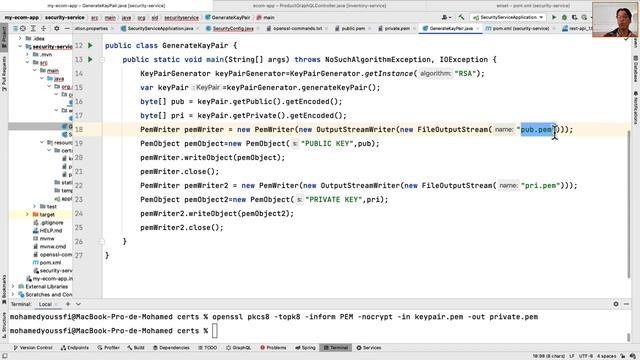Collapse all in the Project panel
640x360 pixels.
43,29
